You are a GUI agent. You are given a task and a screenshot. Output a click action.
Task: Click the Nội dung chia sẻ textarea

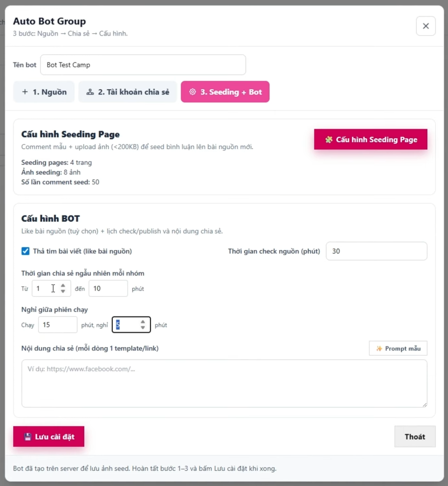coord(224,383)
